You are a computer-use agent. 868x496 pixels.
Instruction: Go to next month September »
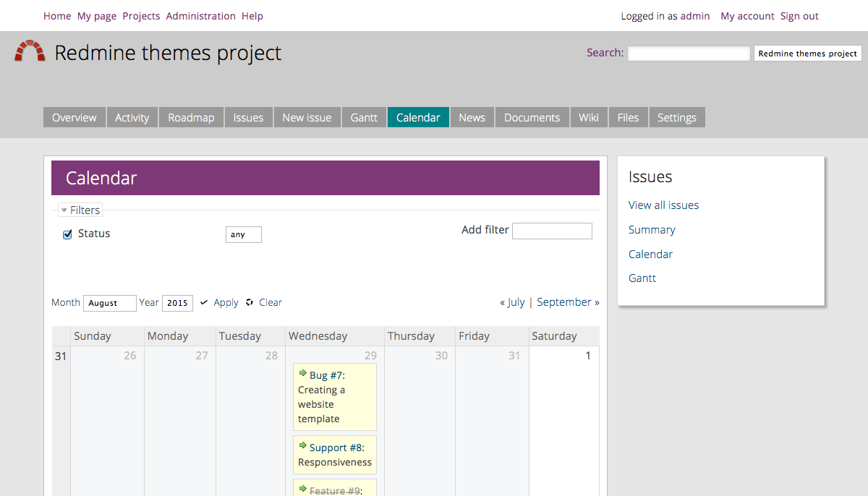click(568, 302)
